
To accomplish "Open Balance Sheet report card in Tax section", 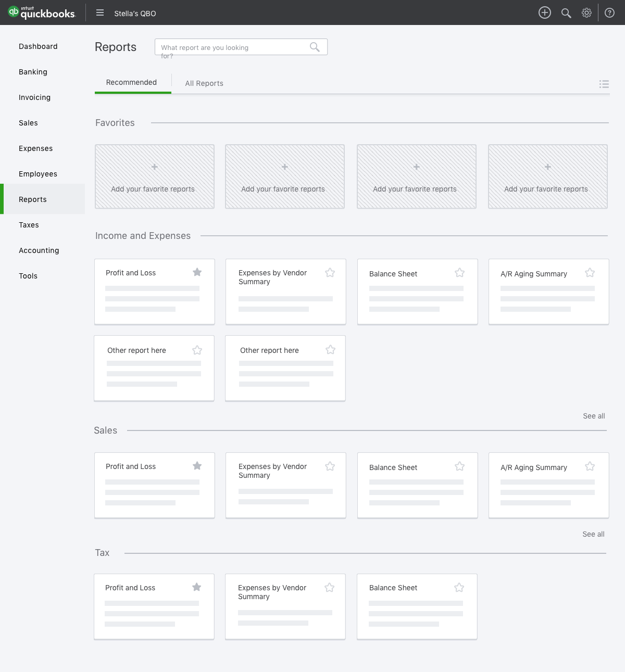I will click(417, 606).
